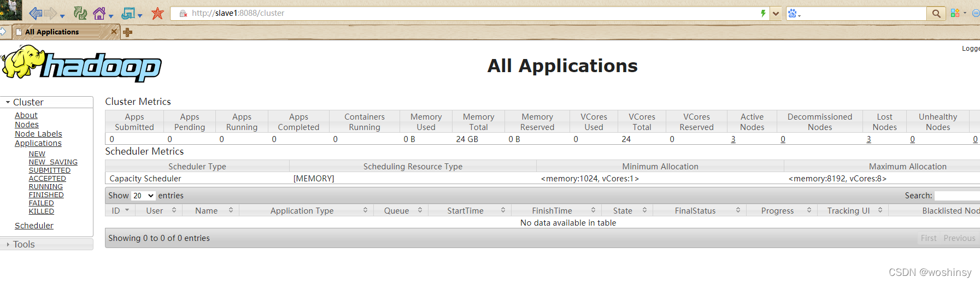Sort table by Name column

pyautogui.click(x=210, y=211)
